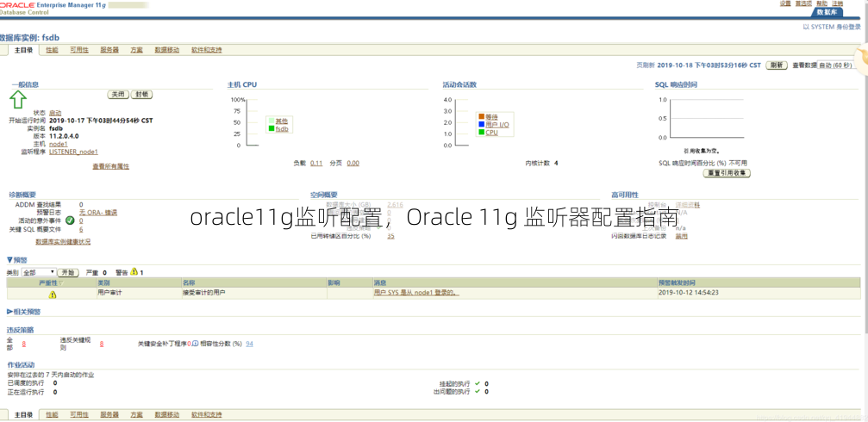Click the 开始 button in 预警

point(69,272)
